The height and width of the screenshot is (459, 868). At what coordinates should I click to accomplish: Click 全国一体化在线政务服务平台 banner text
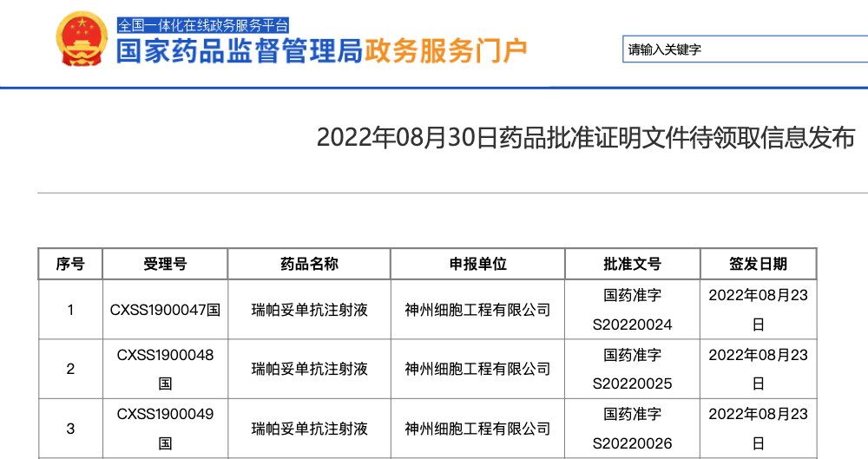click(x=203, y=25)
